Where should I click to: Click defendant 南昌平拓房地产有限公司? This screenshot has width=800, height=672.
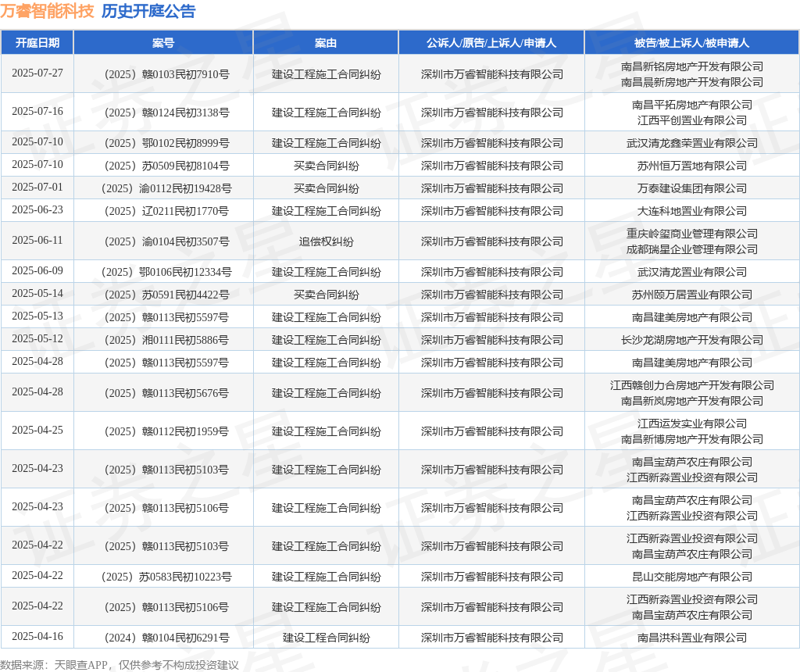click(692, 105)
